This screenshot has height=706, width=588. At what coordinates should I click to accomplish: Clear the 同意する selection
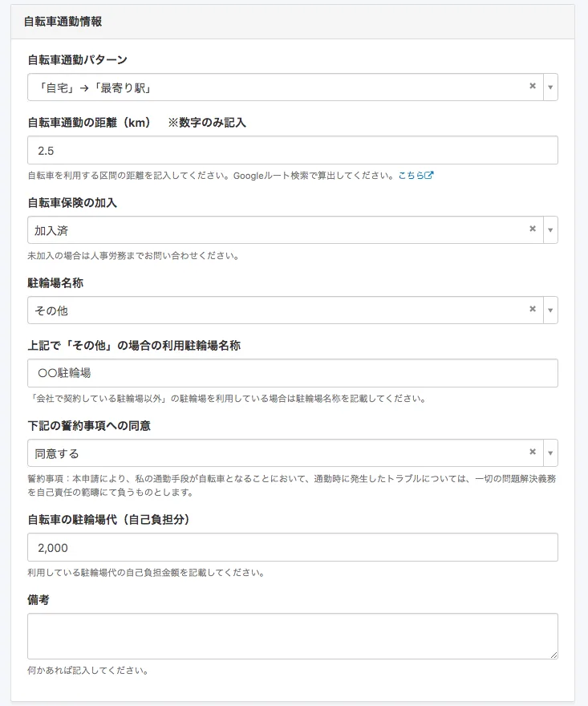(532, 451)
